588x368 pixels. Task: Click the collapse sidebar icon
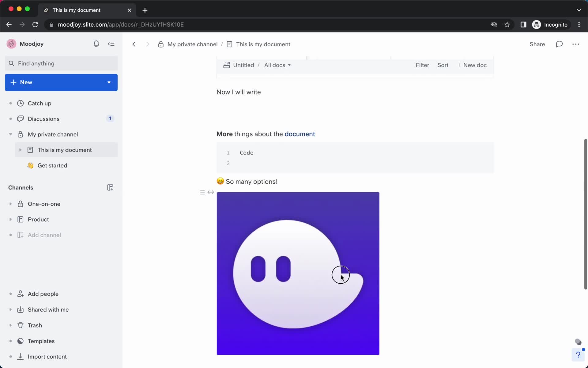[111, 44]
